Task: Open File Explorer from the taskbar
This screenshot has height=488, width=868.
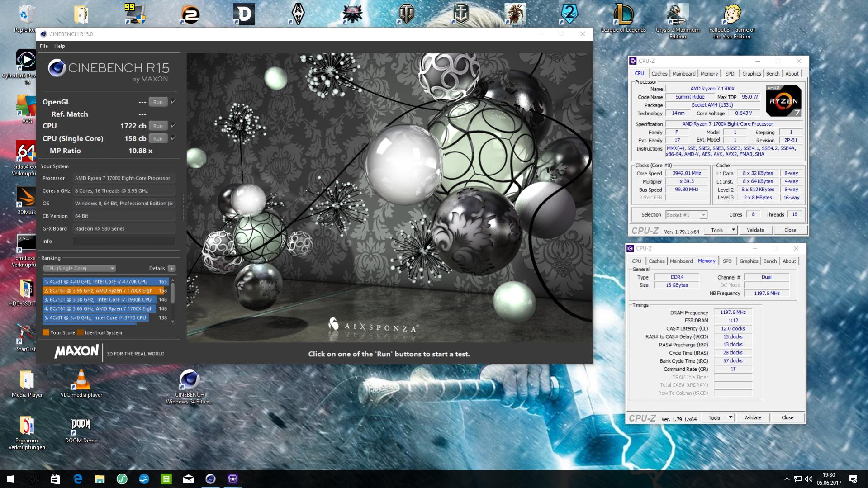Action: click(x=100, y=479)
